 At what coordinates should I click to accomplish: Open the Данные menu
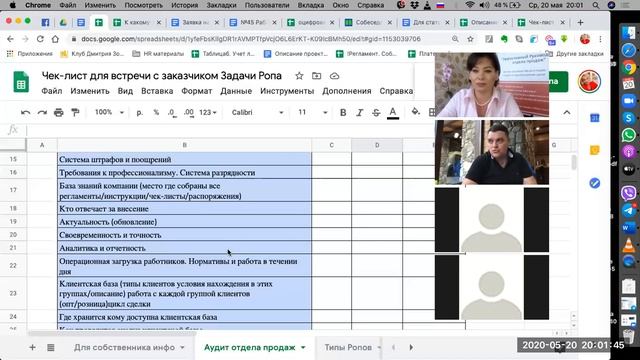pos(236,91)
